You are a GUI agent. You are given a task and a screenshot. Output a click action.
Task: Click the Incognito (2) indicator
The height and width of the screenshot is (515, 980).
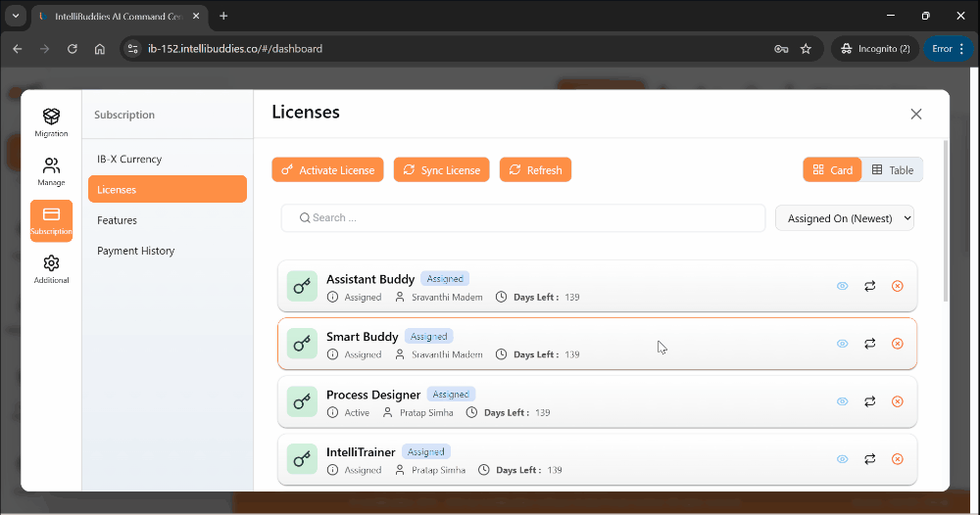point(875,49)
